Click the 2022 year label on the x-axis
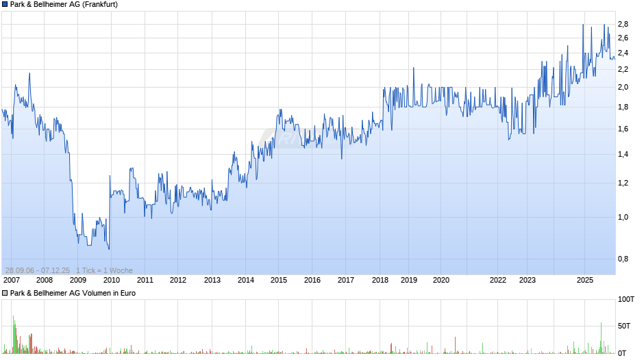644x360 pixels. 498,280
